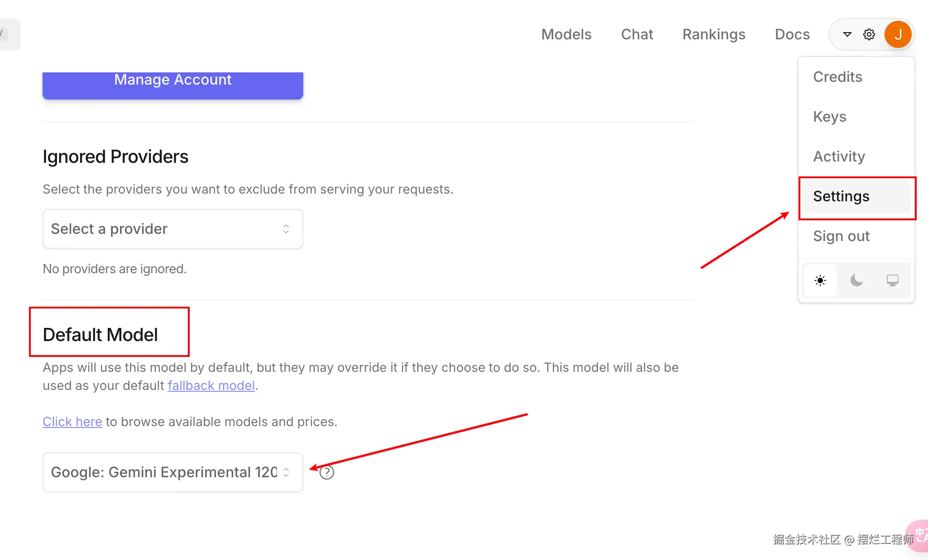Select system theme monitor icon
The image size is (928, 560).
point(892,280)
